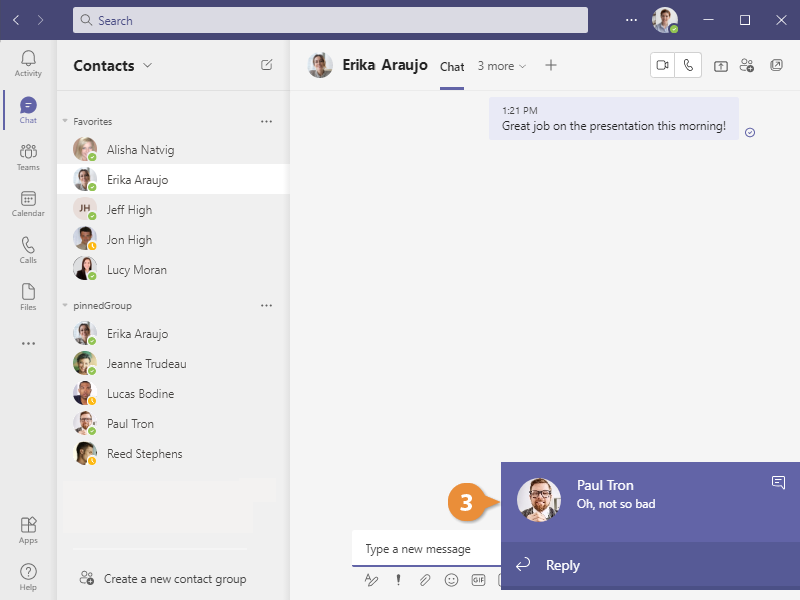The width and height of the screenshot is (800, 600).
Task: Open the Activity feed icon
Action: click(28, 63)
